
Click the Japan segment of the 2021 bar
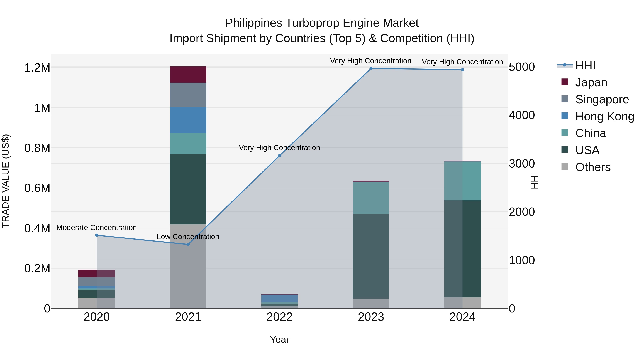click(188, 74)
